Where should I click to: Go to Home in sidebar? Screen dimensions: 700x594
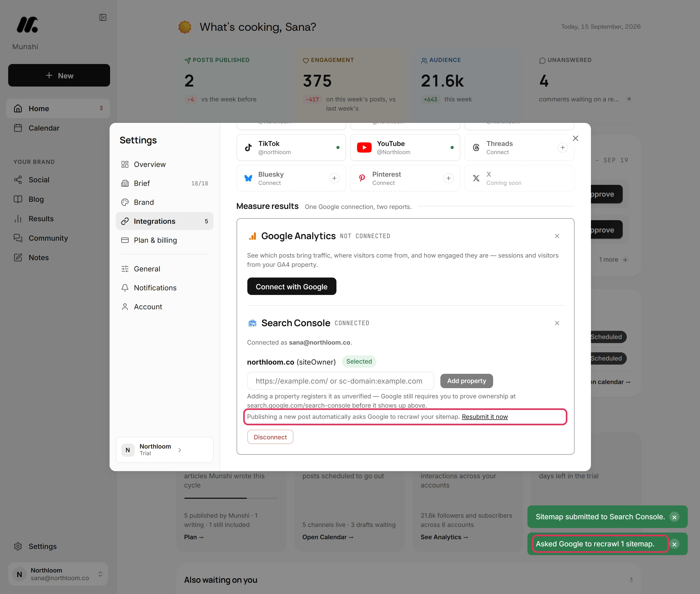pos(58,108)
